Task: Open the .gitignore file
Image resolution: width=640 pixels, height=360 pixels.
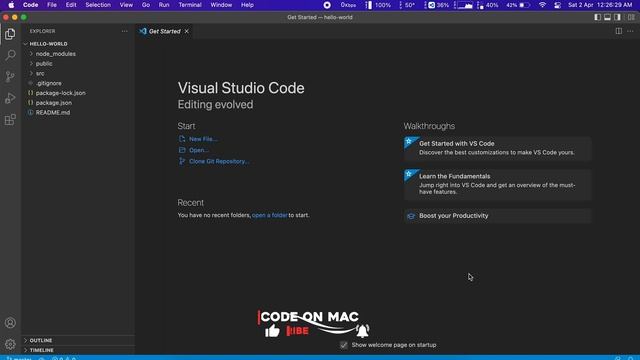Action: [x=48, y=83]
